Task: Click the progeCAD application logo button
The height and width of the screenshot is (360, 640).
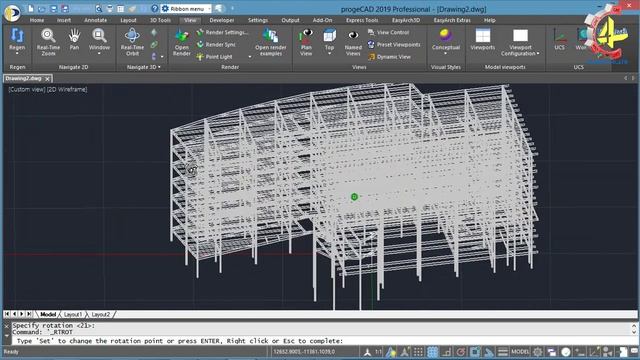Action: pos(12,12)
